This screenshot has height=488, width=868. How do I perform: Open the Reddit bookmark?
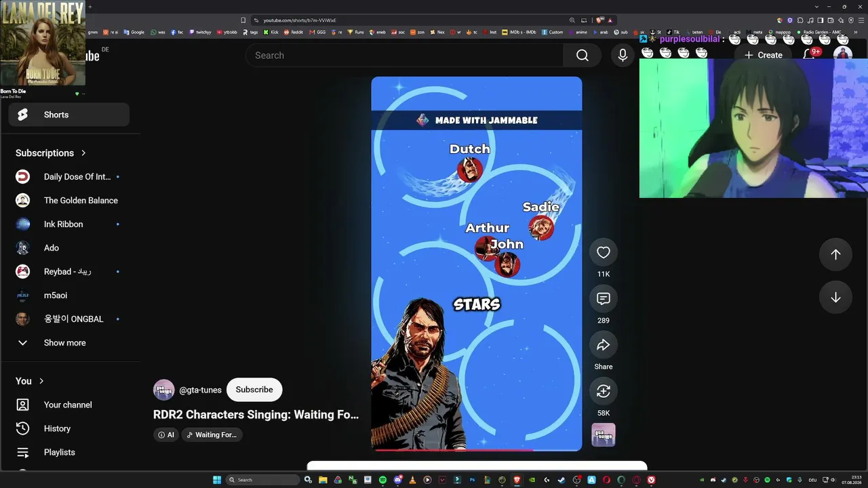294,32
